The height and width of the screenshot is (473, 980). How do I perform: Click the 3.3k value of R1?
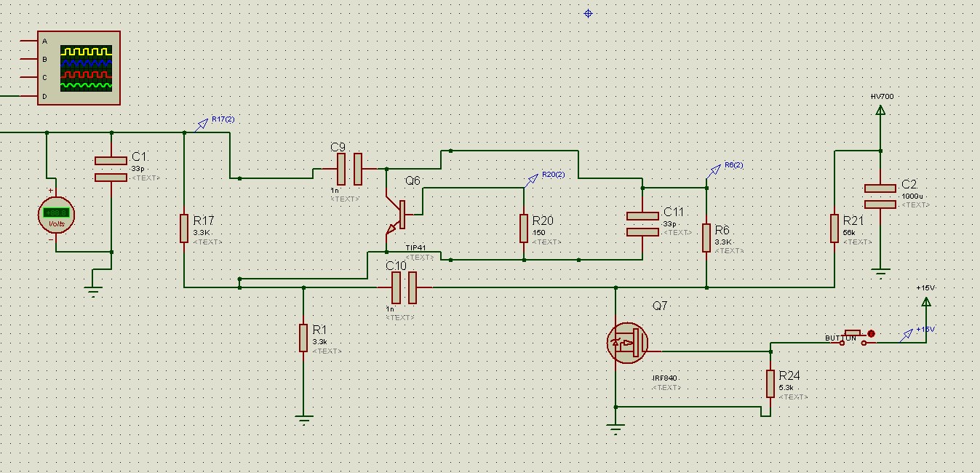(x=320, y=342)
